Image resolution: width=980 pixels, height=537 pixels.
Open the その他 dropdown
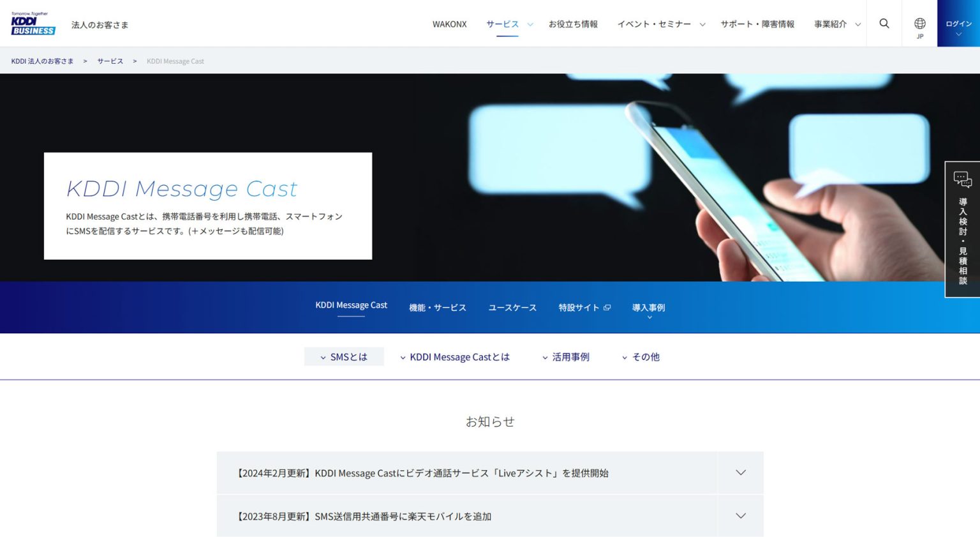641,357
